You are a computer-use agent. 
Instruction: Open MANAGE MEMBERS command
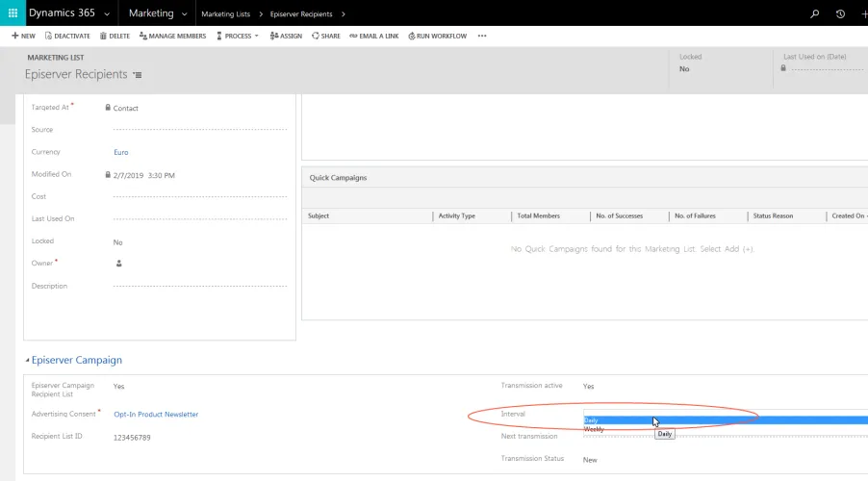[172, 36]
